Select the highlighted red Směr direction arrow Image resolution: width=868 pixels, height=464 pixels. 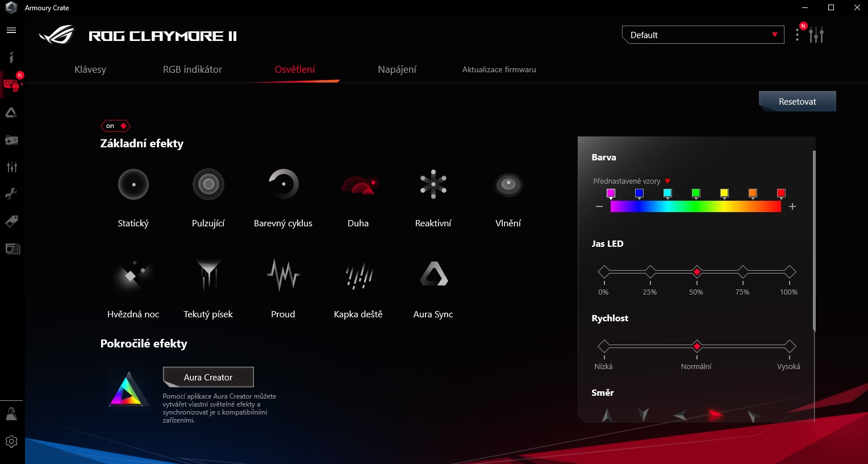(716, 415)
